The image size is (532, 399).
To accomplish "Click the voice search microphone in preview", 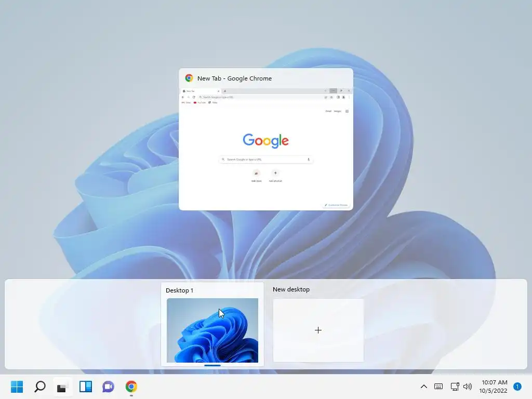I will coord(309,159).
